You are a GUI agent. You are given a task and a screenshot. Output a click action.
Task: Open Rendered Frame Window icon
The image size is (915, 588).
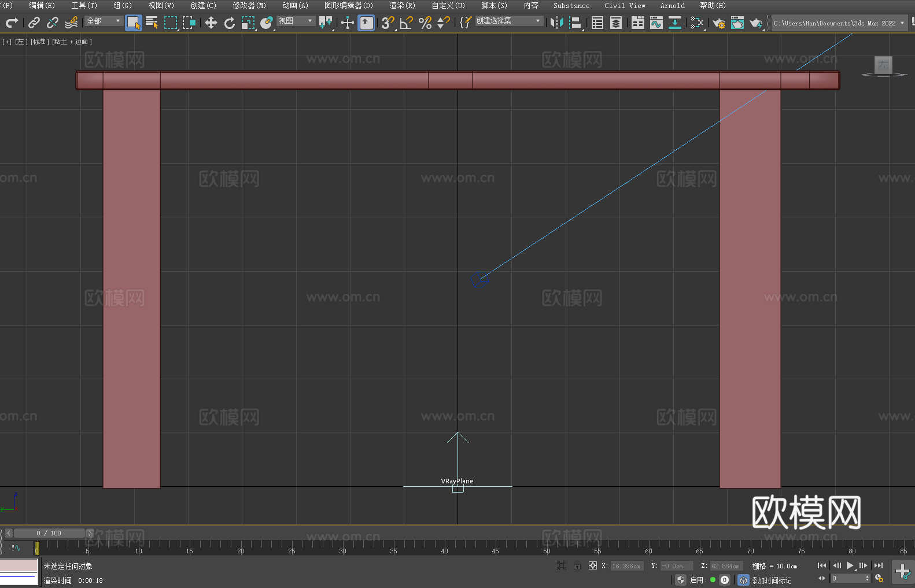click(x=737, y=23)
